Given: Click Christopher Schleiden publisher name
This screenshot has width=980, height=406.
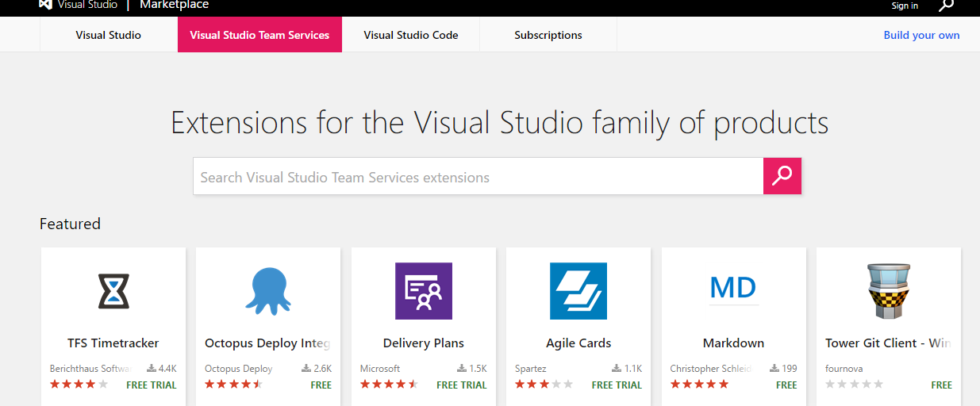Looking at the screenshot, I should [711, 369].
